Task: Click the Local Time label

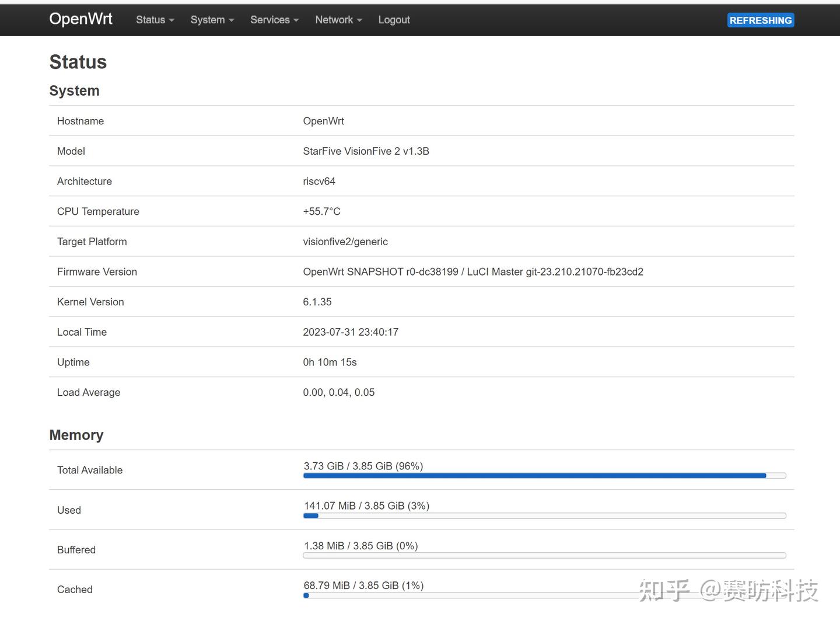Action: (82, 332)
